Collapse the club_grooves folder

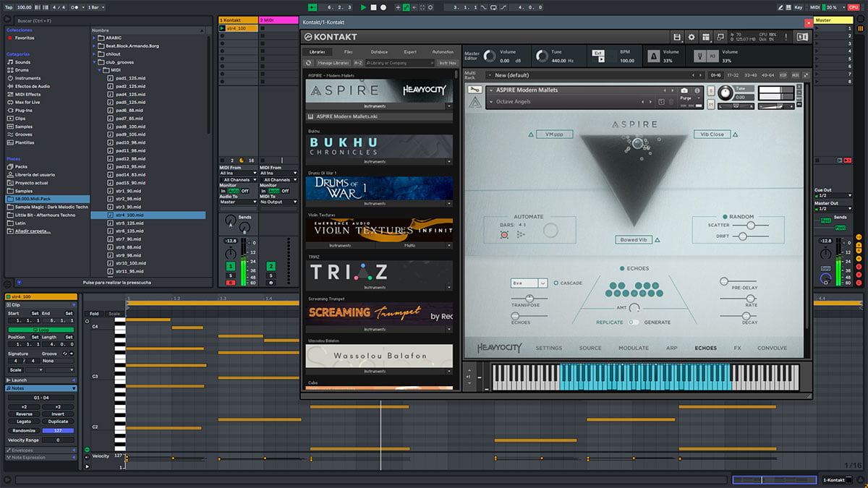pyautogui.click(x=95, y=62)
